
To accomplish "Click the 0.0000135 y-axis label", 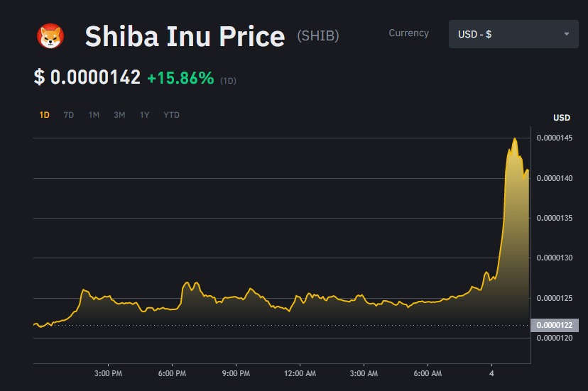I will point(554,218).
